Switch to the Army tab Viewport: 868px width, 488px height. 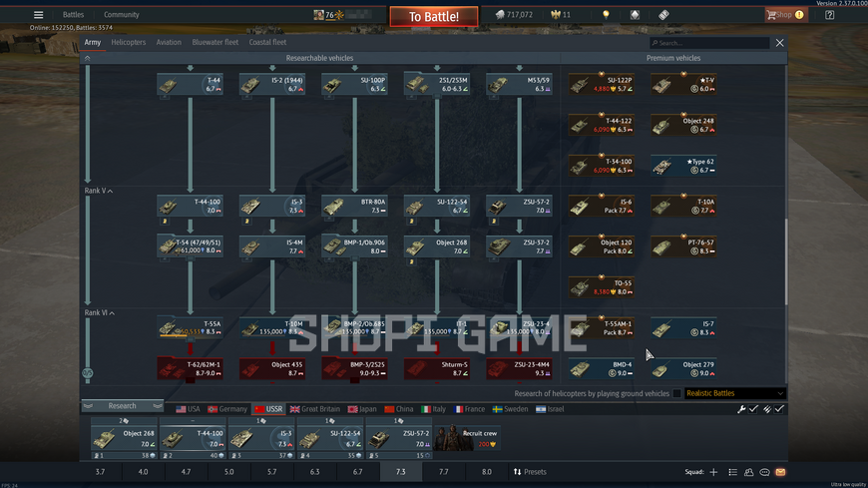[93, 42]
